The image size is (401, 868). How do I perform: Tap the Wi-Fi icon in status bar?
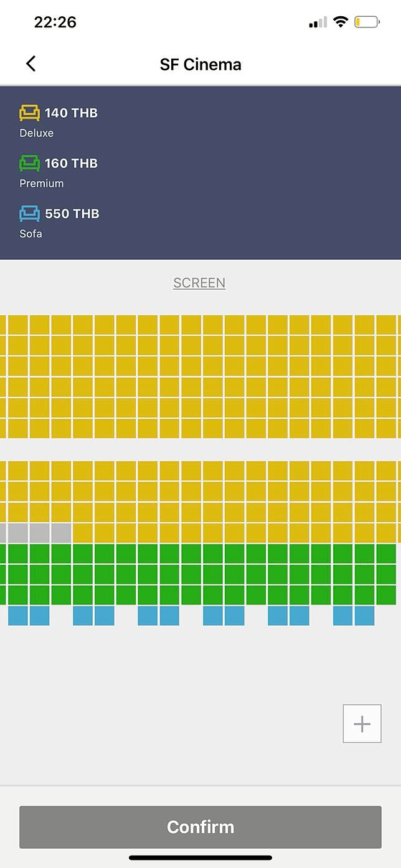click(x=340, y=22)
